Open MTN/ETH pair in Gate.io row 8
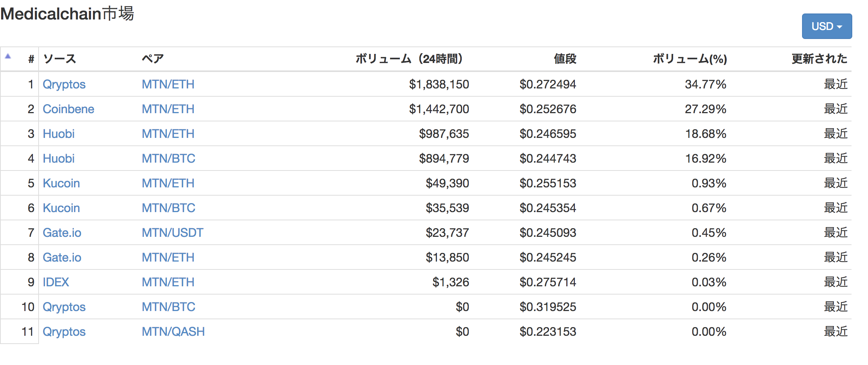 point(168,257)
